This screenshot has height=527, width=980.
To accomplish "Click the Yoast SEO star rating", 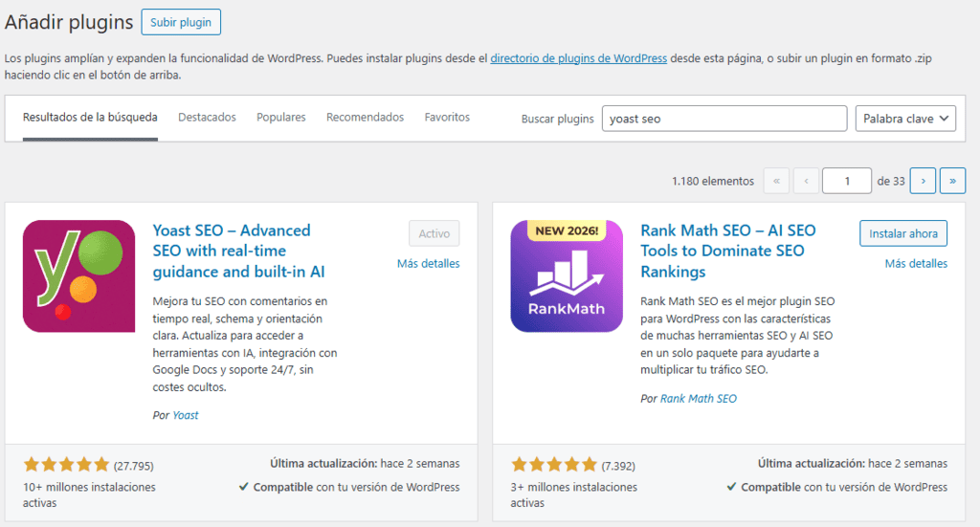I will [x=66, y=465].
